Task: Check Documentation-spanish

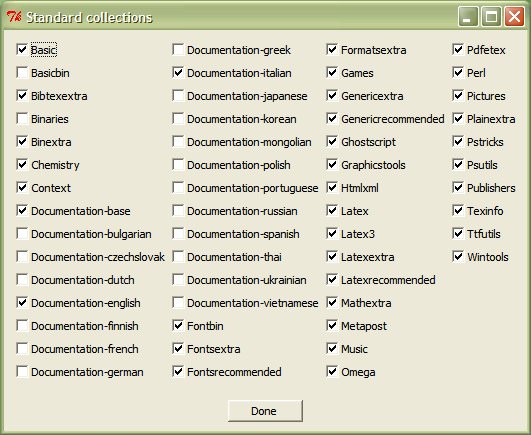Action: click(x=178, y=234)
